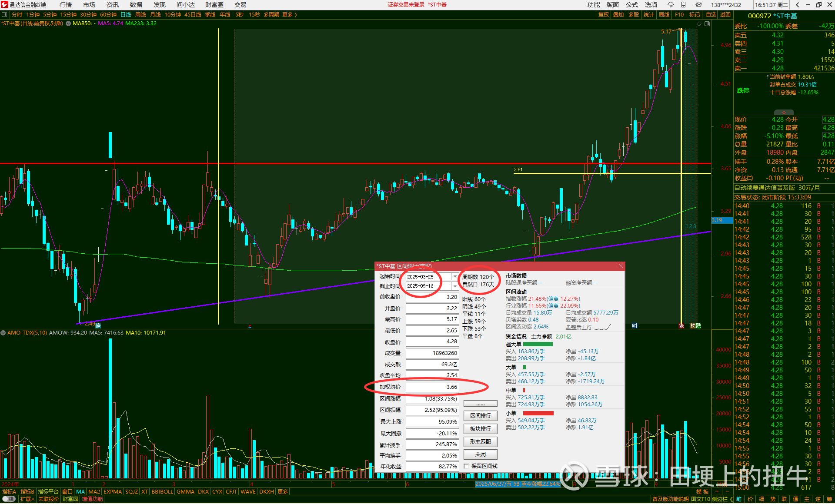Screen dimensions: 835x504
Task: Click the 加权均价 value field
Action: (x=432, y=387)
